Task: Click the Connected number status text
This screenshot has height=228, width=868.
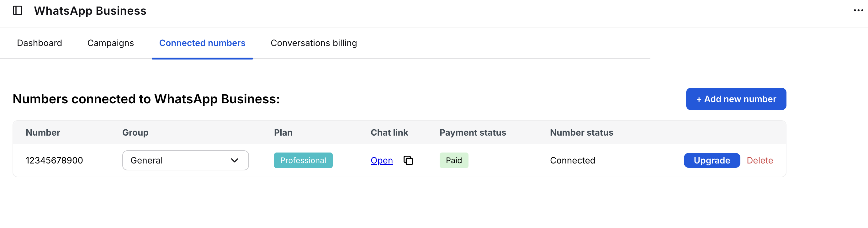Action: pyautogui.click(x=572, y=160)
